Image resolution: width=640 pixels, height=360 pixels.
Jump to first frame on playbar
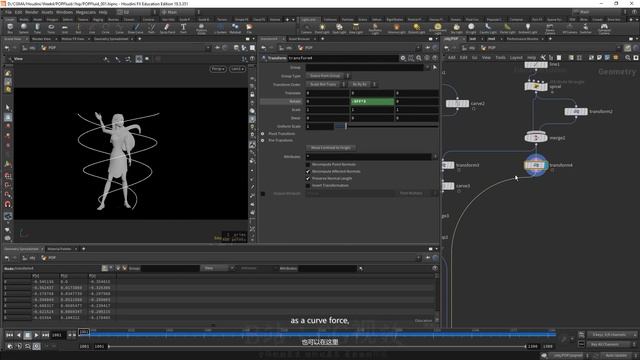[x=9, y=335]
